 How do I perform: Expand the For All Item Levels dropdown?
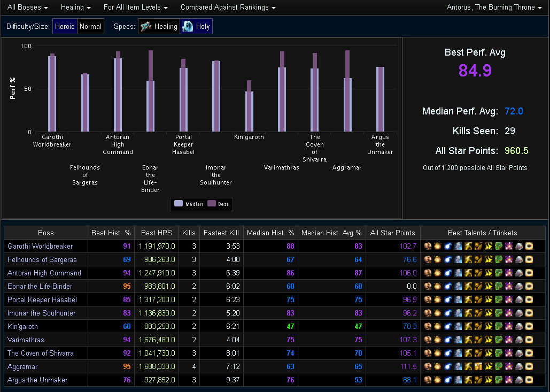coord(136,7)
